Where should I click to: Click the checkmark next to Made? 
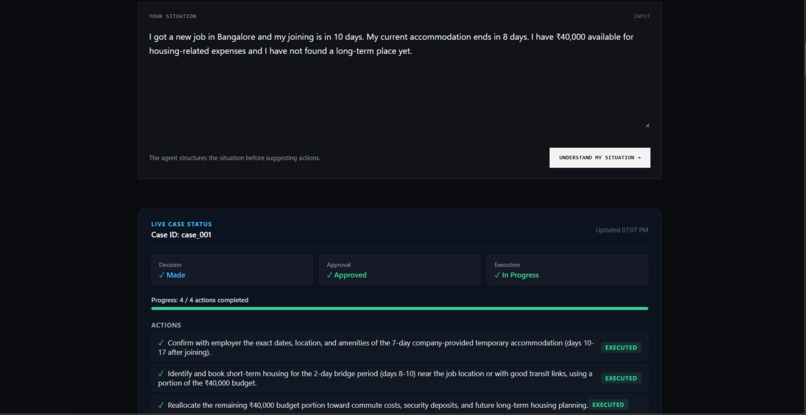point(161,275)
